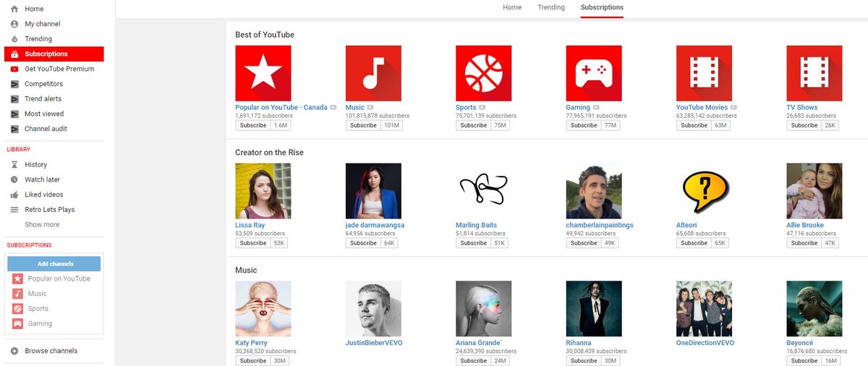Viewport: 868px width, 366px height.
Task: Click the Watch later clock icon
Action: 14,179
